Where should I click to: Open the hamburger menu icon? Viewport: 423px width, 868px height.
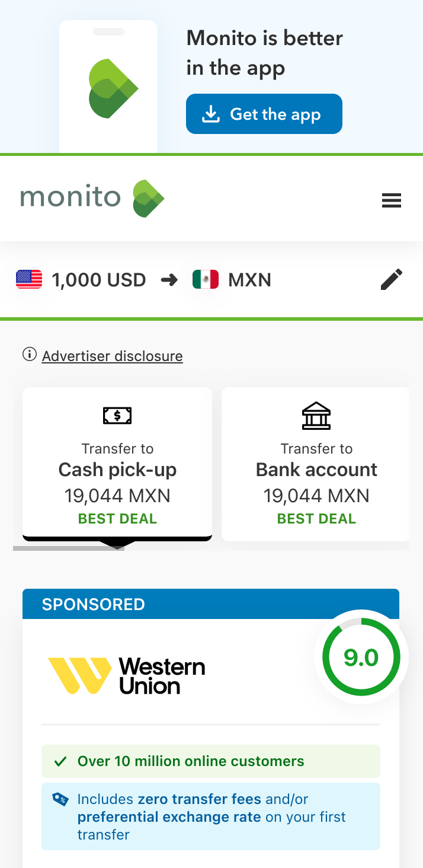click(x=391, y=200)
